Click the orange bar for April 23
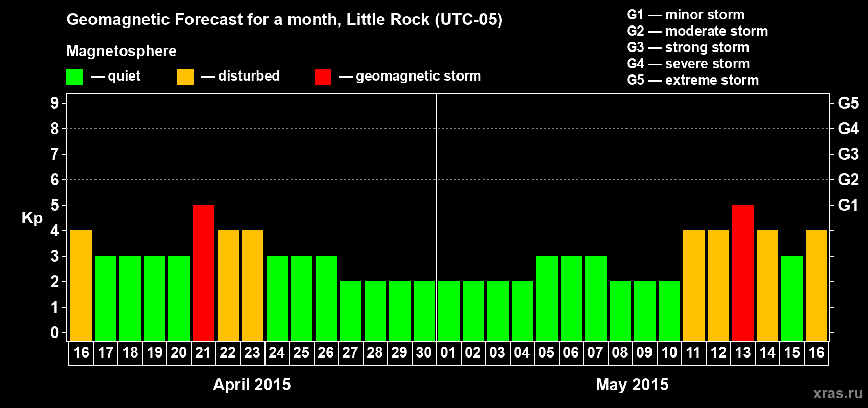Screen dimensions: 868x408 point(253,285)
